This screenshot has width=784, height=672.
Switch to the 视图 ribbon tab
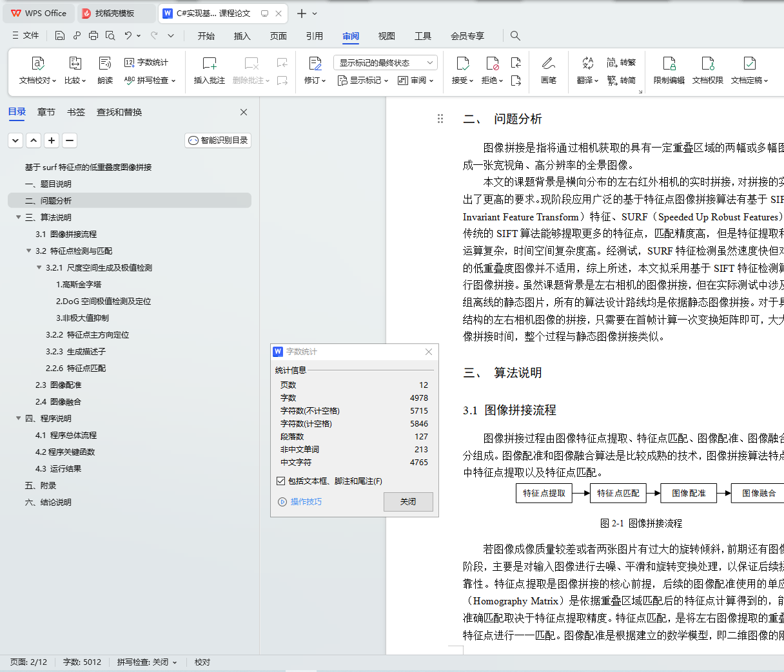[x=387, y=36]
